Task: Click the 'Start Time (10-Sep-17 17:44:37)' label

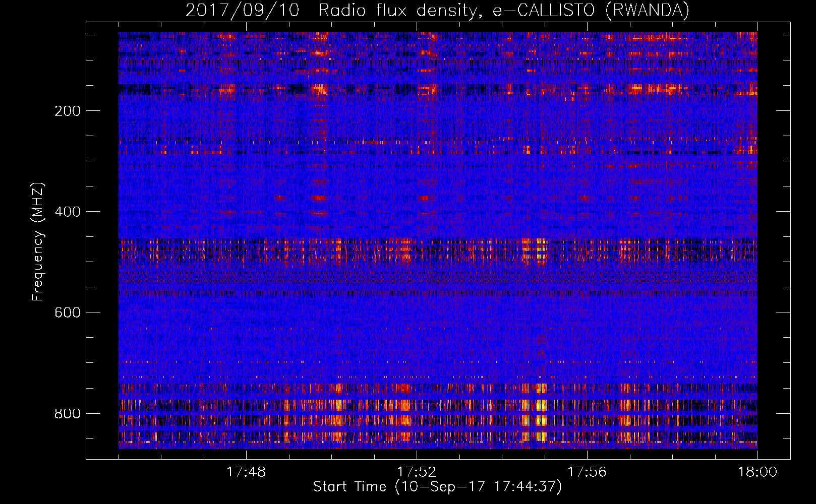Action: (x=437, y=487)
